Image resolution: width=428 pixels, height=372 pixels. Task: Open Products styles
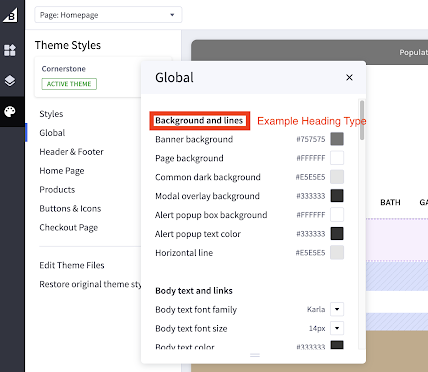(57, 190)
